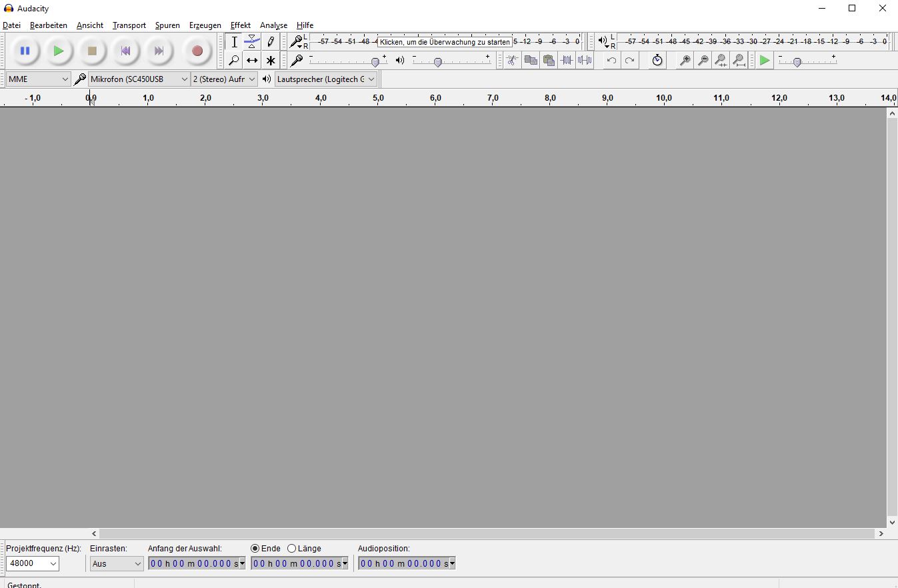Select the Draw pencil tool

(x=270, y=42)
